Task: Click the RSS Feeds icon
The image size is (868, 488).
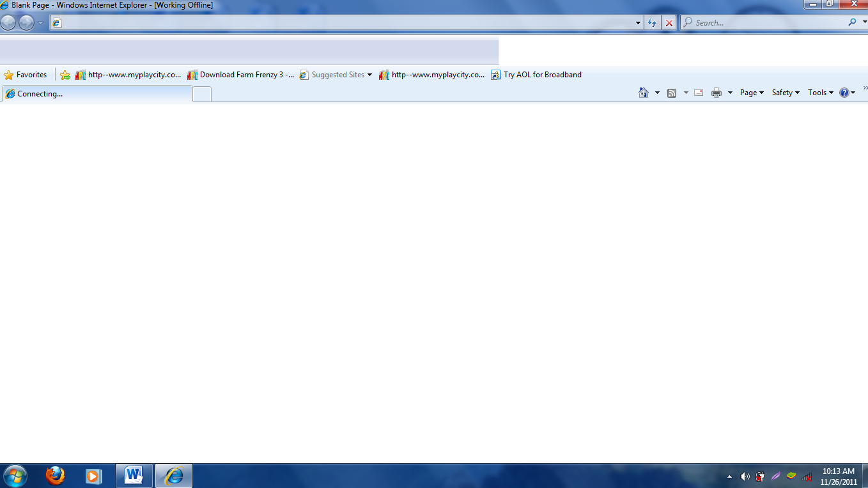Action: 672,93
